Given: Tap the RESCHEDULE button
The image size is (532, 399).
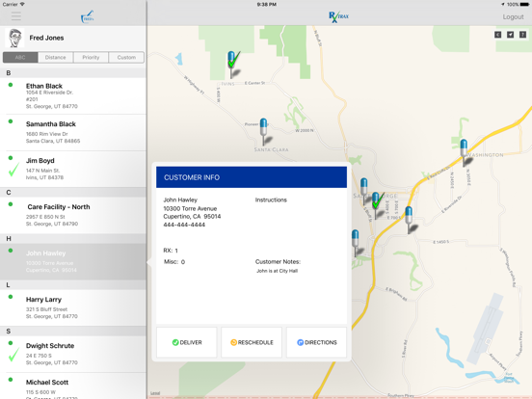Looking at the screenshot, I should click(252, 342).
